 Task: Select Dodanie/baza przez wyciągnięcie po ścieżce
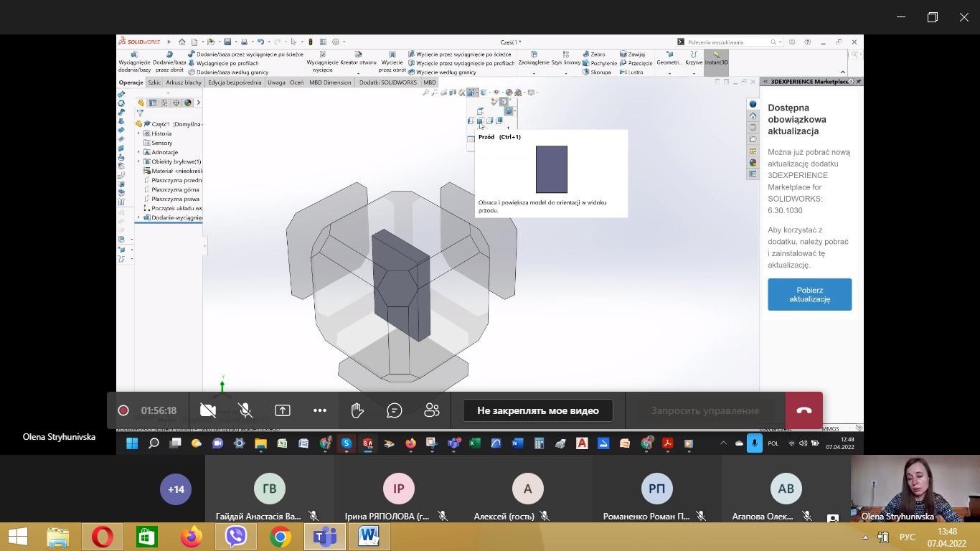(x=245, y=54)
